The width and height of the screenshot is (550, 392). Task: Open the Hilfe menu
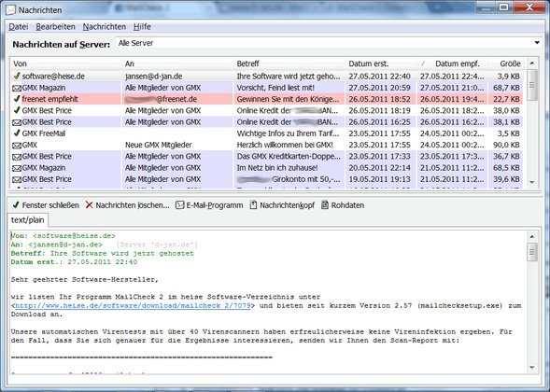(x=142, y=27)
